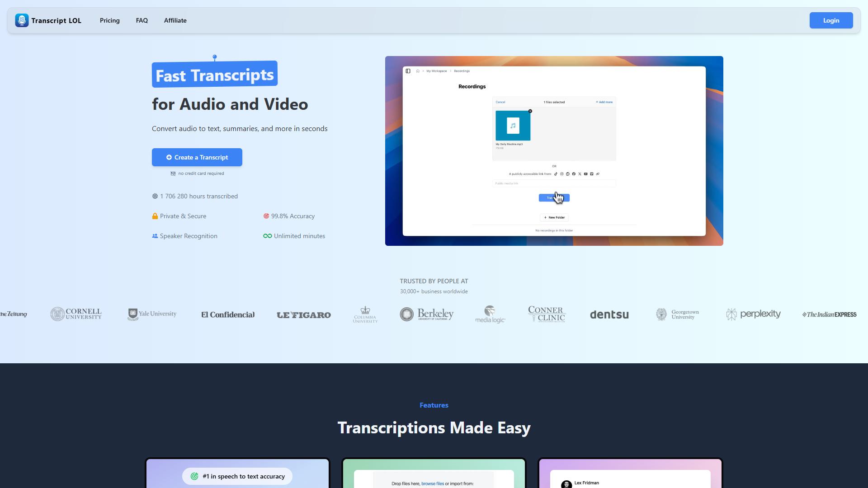Viewport: 868px width, 488px height.
Task: Click the Yale University logo
Action: pyautogui.click(x=152, y=314)
